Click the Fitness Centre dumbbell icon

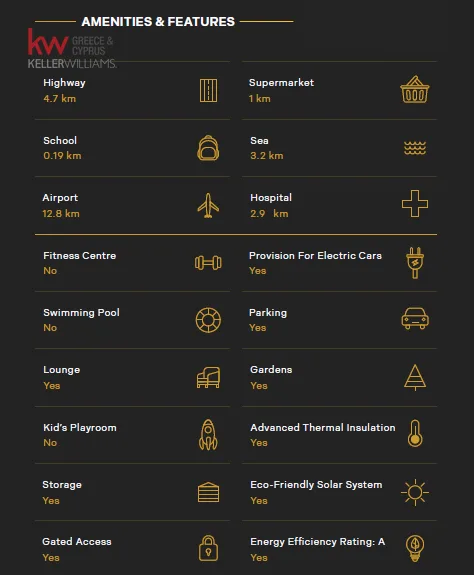tap(208, 263)
